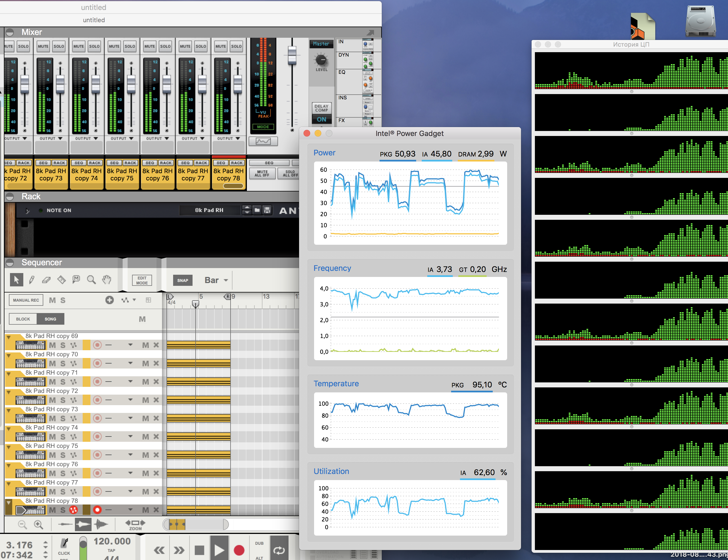Adjust the master level fader

pos(292,56)
